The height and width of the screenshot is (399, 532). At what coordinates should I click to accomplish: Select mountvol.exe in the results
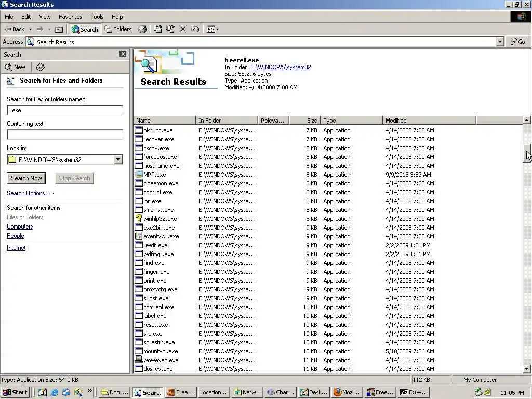(161, 351)
